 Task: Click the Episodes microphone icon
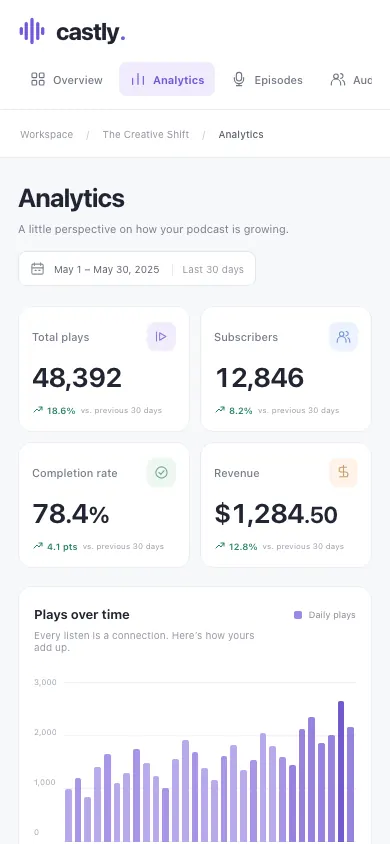tap(239, 80)
